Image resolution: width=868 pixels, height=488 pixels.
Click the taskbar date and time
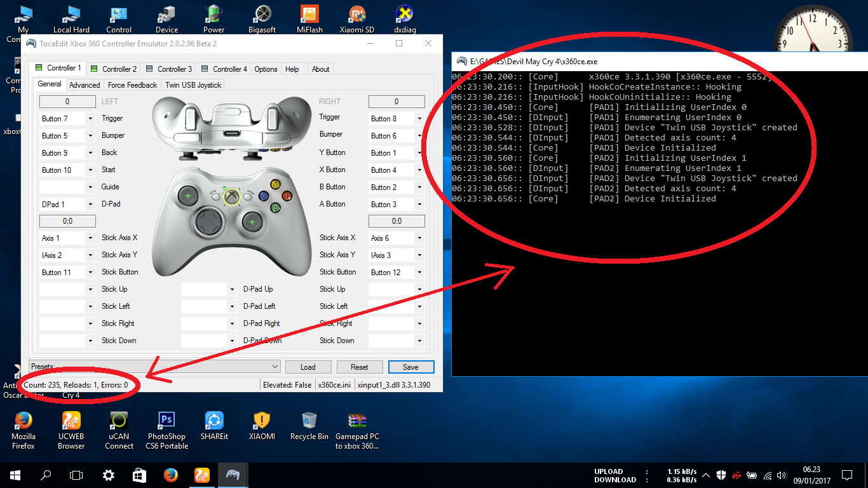pyautogui.click(x=811, y=475)
